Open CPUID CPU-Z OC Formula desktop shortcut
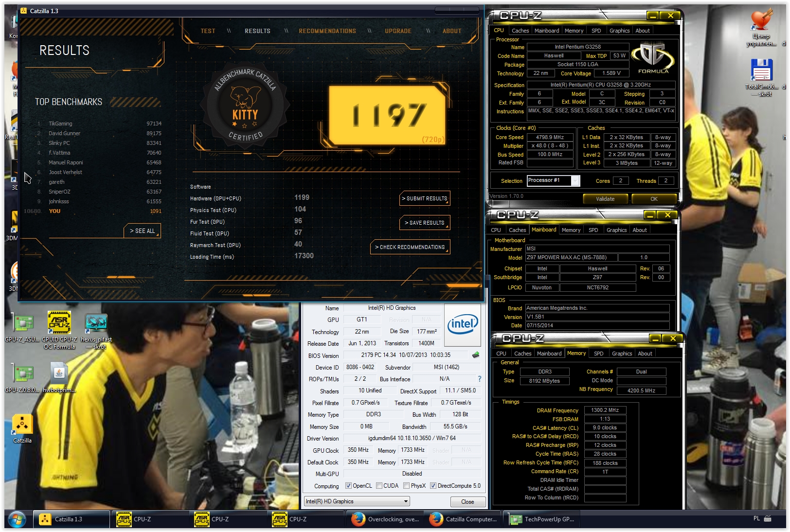The width and height of the screenshot is (790, 532). (59, 330)
